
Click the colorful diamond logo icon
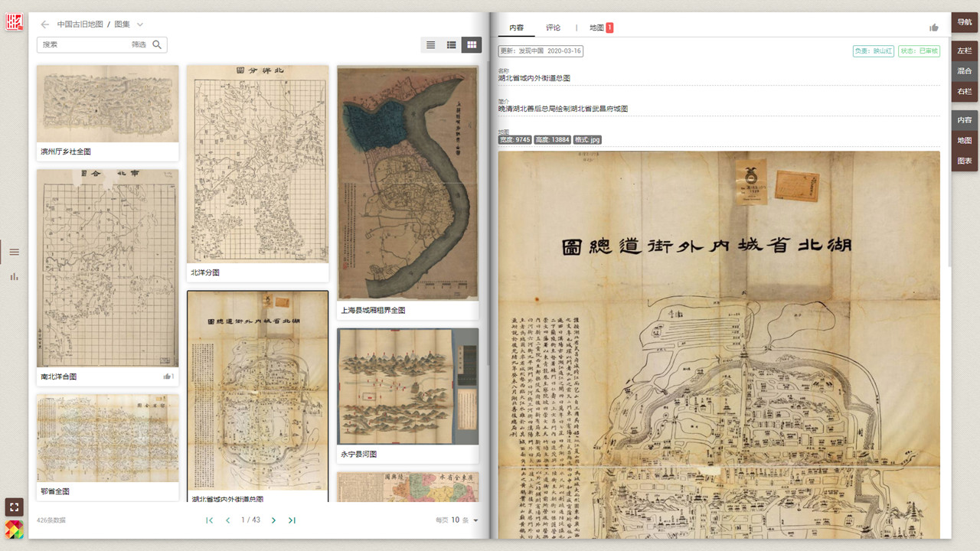point(14,530)
